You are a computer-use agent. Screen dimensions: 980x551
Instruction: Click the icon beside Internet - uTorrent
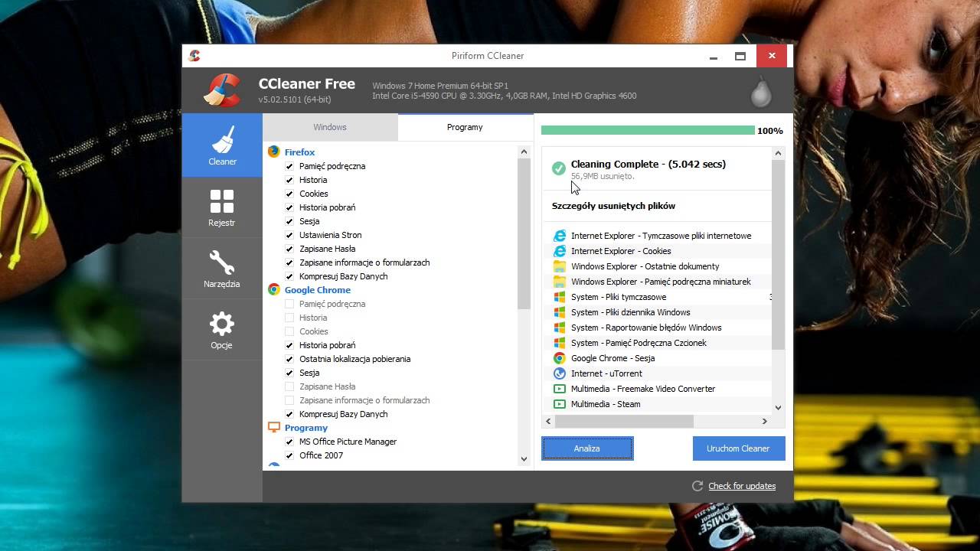pyautogui.click(x=560, y=373)
